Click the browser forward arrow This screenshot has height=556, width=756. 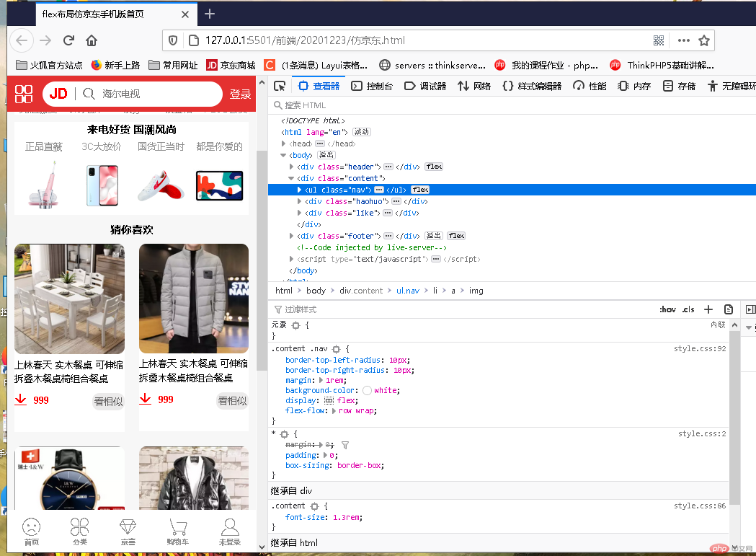pyautogui.click(x=45, y=40)
